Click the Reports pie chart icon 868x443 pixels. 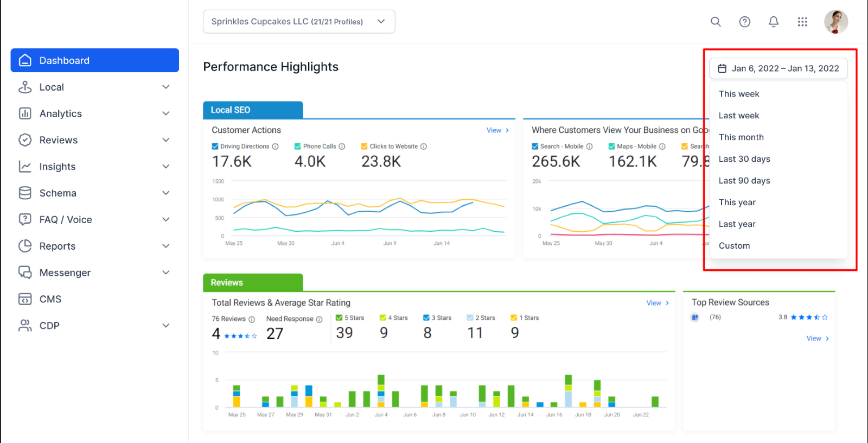pos(25,246)
